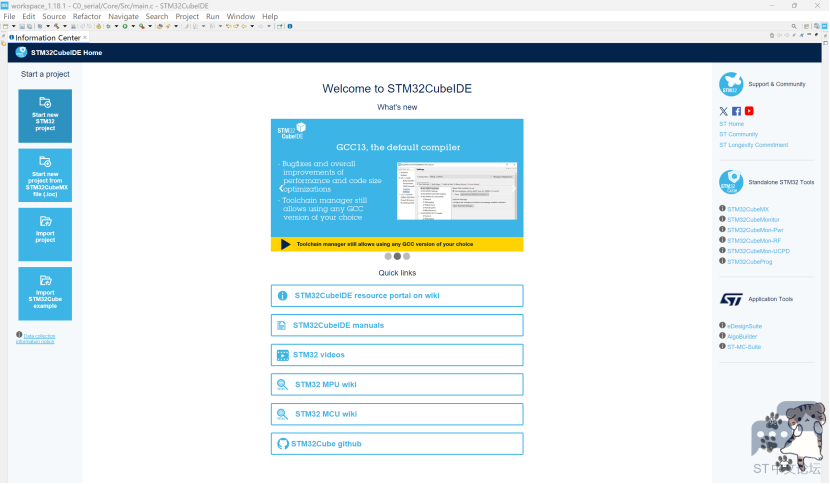This screenshot has width=830, height=484.
Task: Open the STM32Cube github link
Action: [x=397, y=444]
